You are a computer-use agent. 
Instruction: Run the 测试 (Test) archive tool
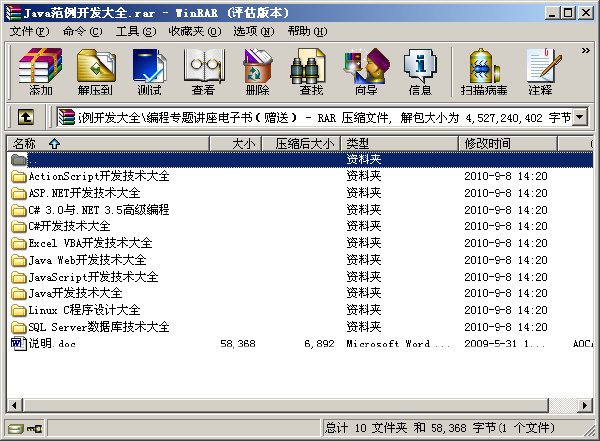click(x=149, y=72)
